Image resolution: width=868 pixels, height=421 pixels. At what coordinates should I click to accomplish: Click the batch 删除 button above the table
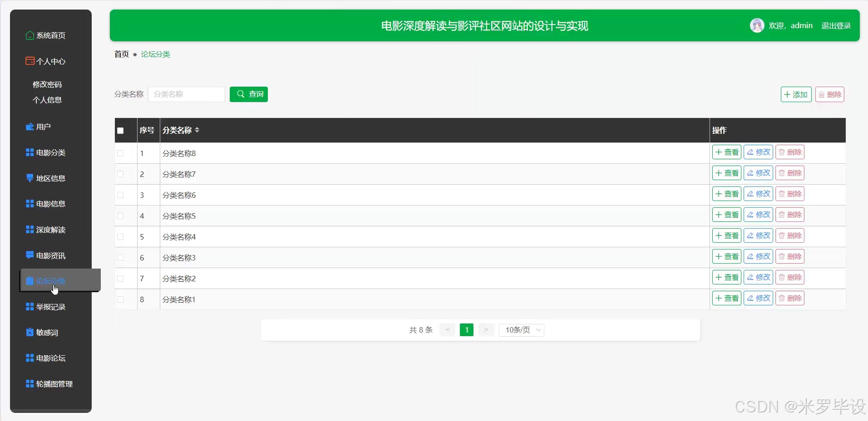click(x=830, y=94)
